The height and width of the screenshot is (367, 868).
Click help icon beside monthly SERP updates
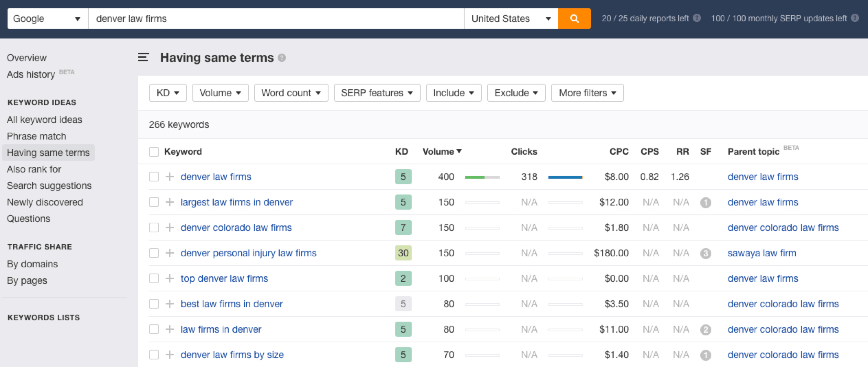[x=855, y=18]
